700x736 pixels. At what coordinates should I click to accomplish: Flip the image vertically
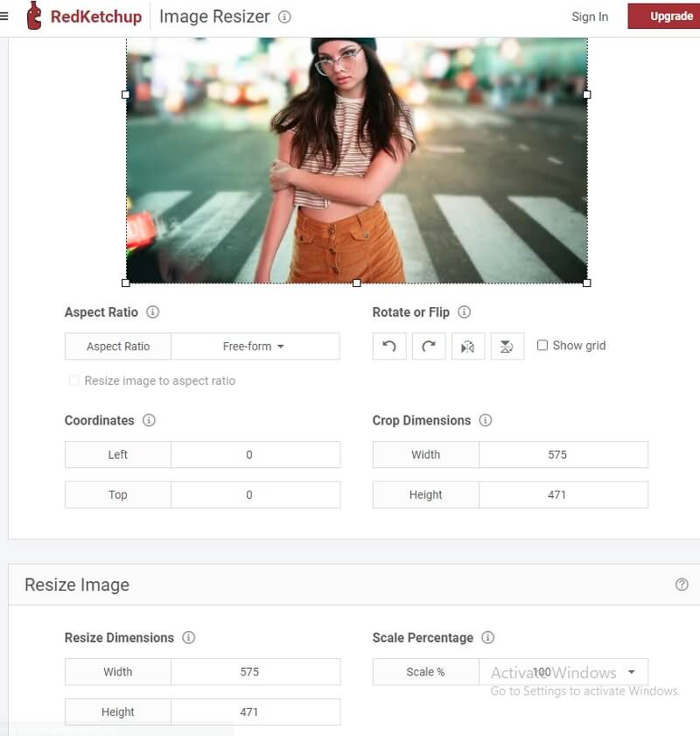click(x=507, y=347)
